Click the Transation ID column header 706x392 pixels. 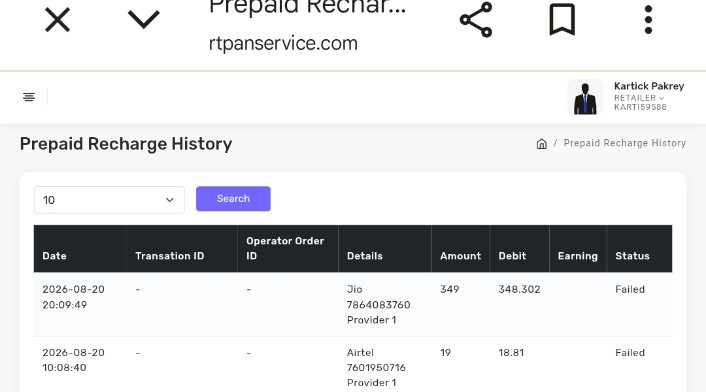pyautogui.click(x=170, y=256)
